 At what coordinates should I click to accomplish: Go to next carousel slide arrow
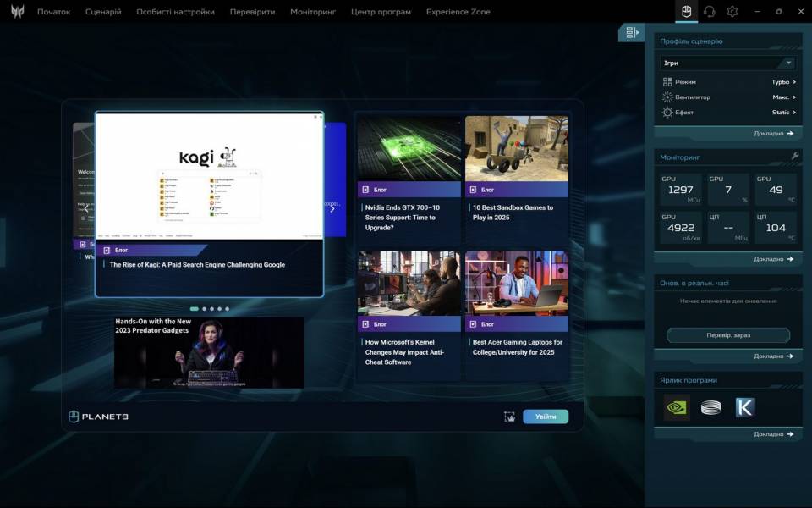332,208
